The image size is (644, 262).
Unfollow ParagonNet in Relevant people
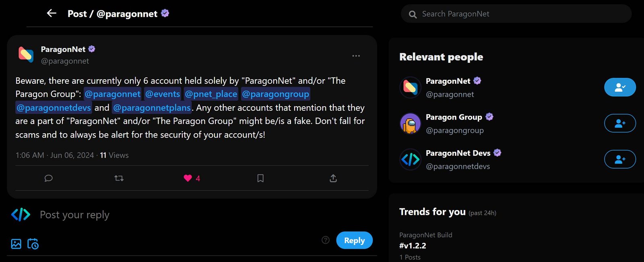point(620,87)
